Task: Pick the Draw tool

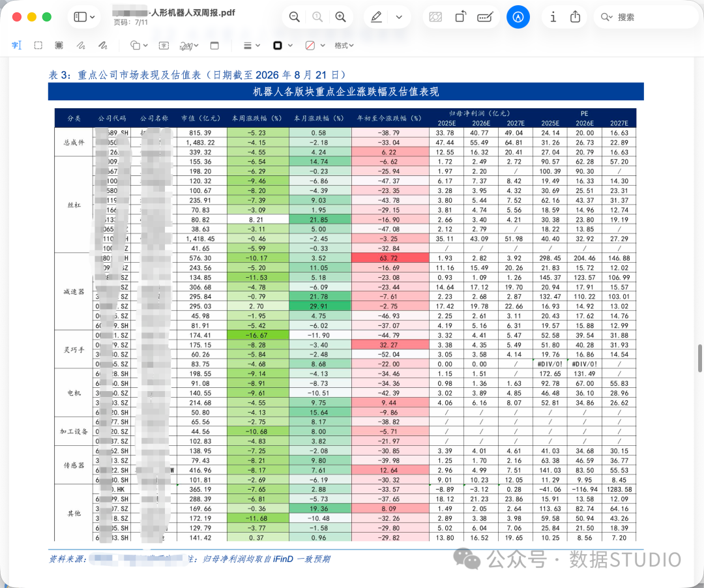Action: [x=103, y=46]
